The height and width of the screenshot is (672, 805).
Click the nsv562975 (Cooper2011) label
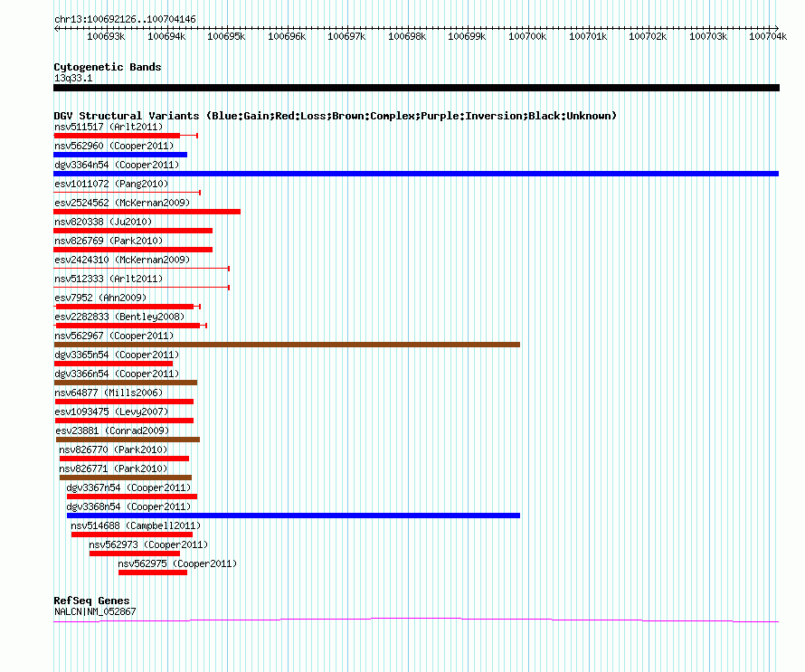(x=177, y=563)
